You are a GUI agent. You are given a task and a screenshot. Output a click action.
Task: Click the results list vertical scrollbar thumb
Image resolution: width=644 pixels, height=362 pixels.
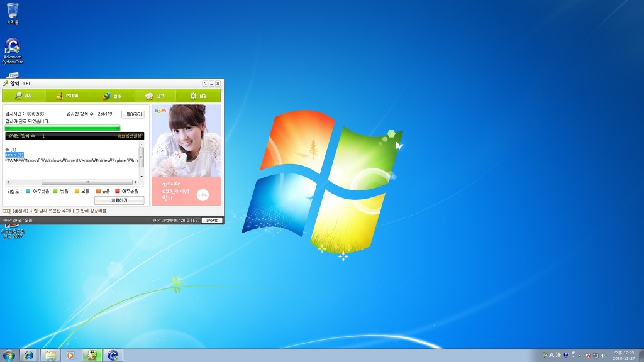coord(142,156)
